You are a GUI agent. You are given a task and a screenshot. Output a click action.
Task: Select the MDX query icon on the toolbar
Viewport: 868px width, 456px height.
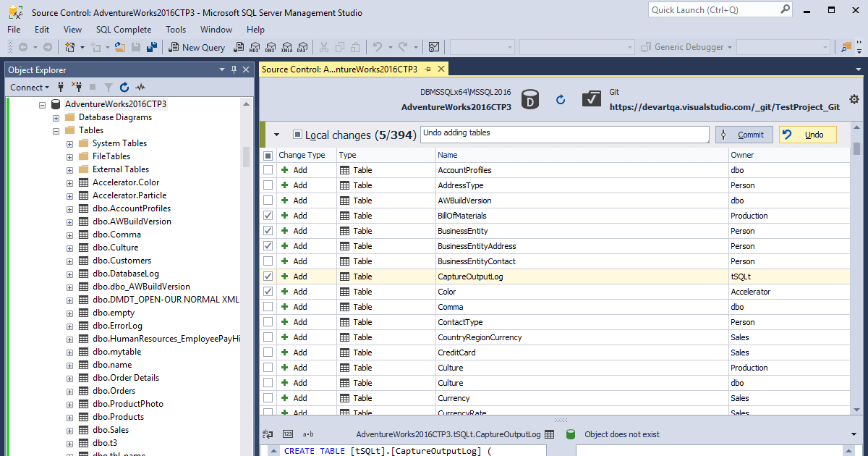255,46
